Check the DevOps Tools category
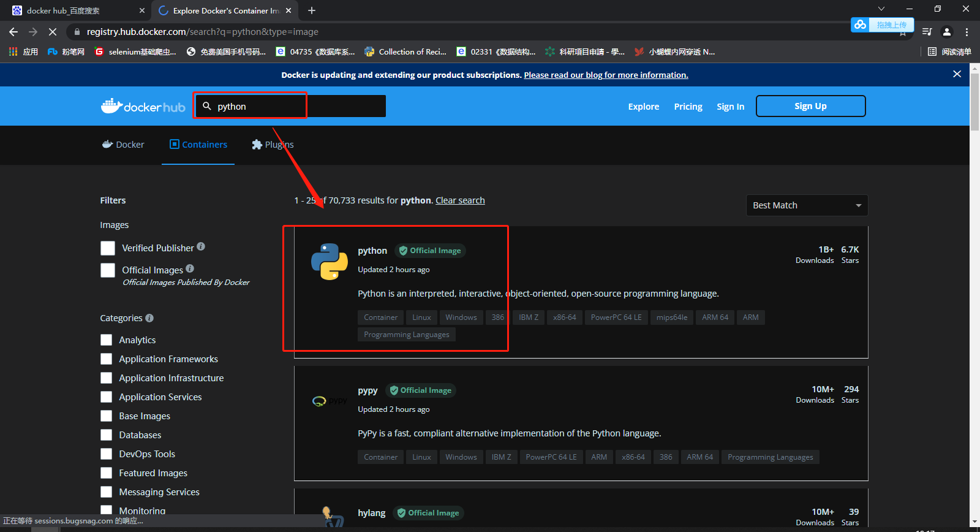 (x=106, y=454)
